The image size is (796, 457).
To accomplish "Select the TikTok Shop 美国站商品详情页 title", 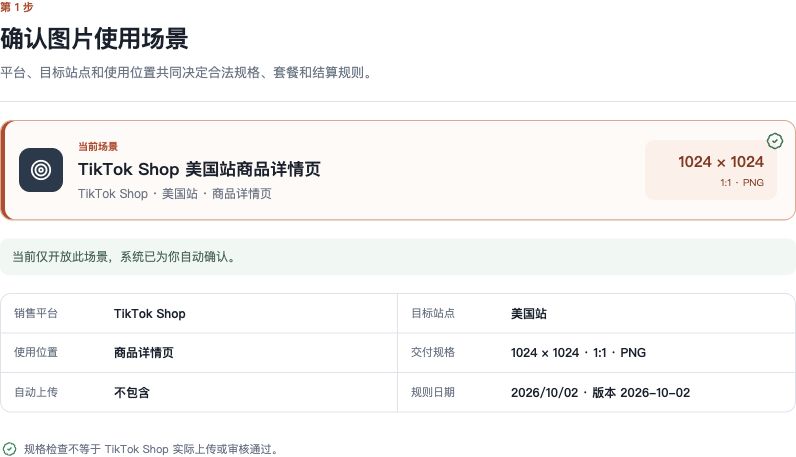I will coord(199,169).
